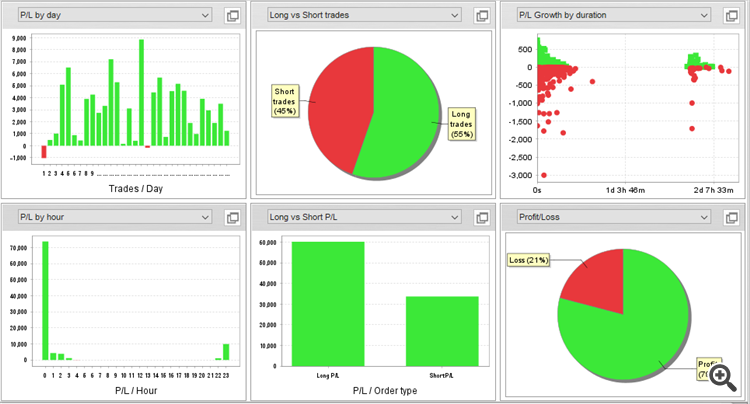This screenshot has height=404, width=750.
Task: Pop out the Long vs Short trades panel
Action: pos(482,15)
